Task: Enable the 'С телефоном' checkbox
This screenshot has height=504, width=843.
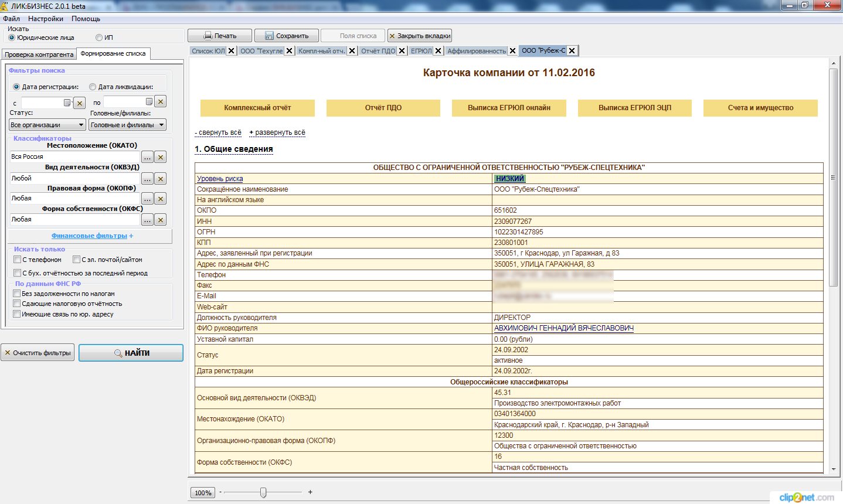Action: (18, 260)
